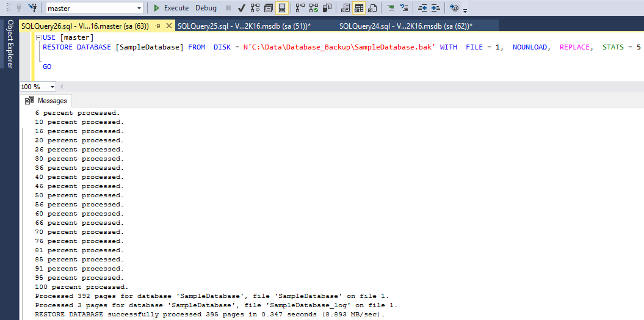Screen dimensions: 644x320
Task: Toggle Include Client Statistics icon
Action: pyautogui.click(x=327, y=8)
